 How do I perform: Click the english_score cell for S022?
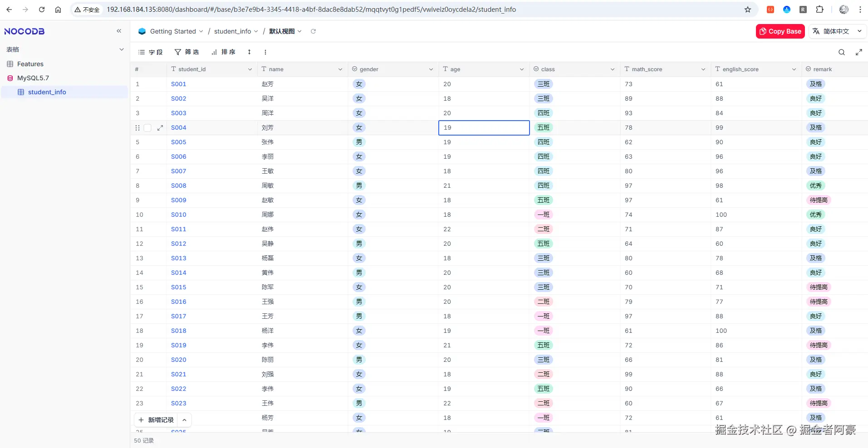point(756,389)
